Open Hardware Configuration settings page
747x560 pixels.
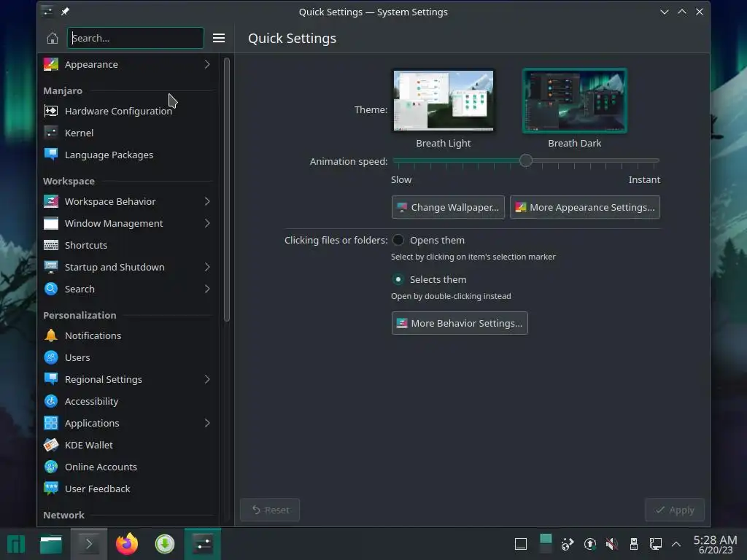click(128, 111)
